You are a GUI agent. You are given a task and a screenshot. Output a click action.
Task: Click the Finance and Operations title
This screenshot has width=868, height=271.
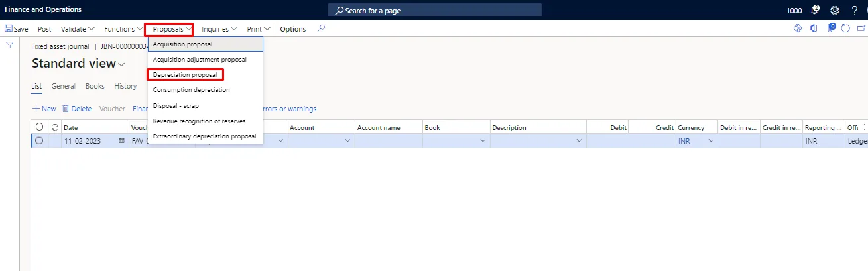[x=43, y=10]
